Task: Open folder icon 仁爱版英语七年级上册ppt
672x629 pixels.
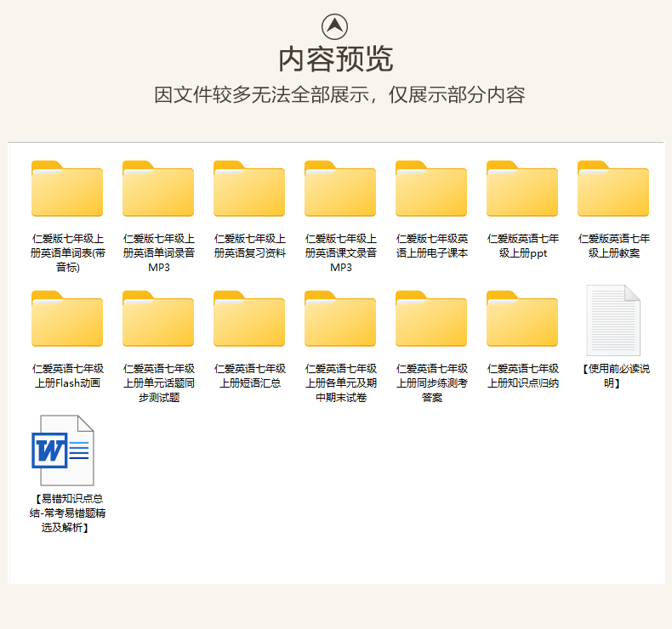Action: pyautogui.click(x=522, y=189)
